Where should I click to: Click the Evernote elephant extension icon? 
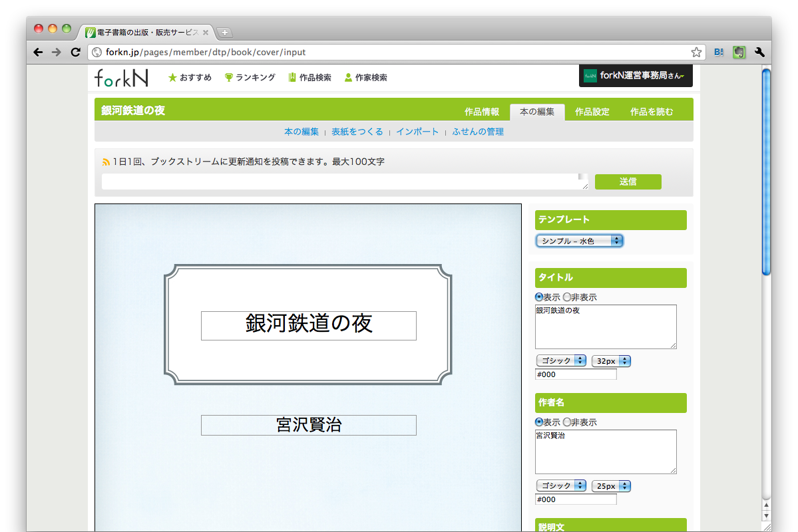[739, 52]
